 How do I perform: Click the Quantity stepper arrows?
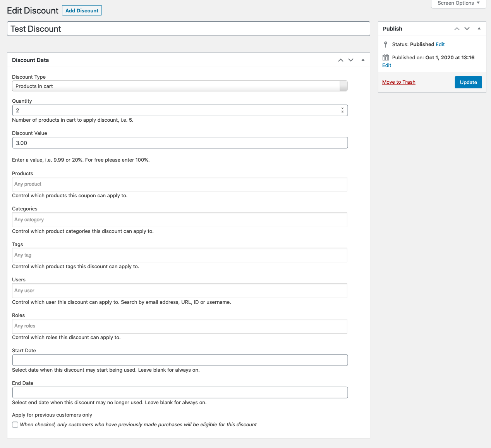(342, 110)
